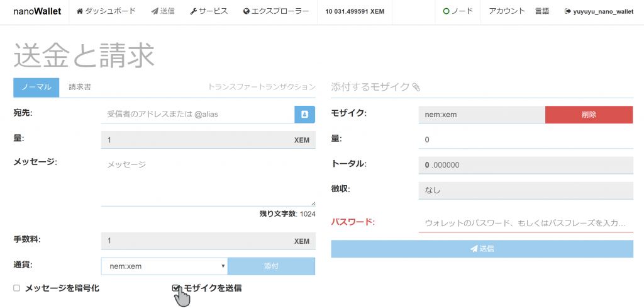Click the wrench icon beside サービス
Viewport: 644px width, 308px height.
point(194,11)
